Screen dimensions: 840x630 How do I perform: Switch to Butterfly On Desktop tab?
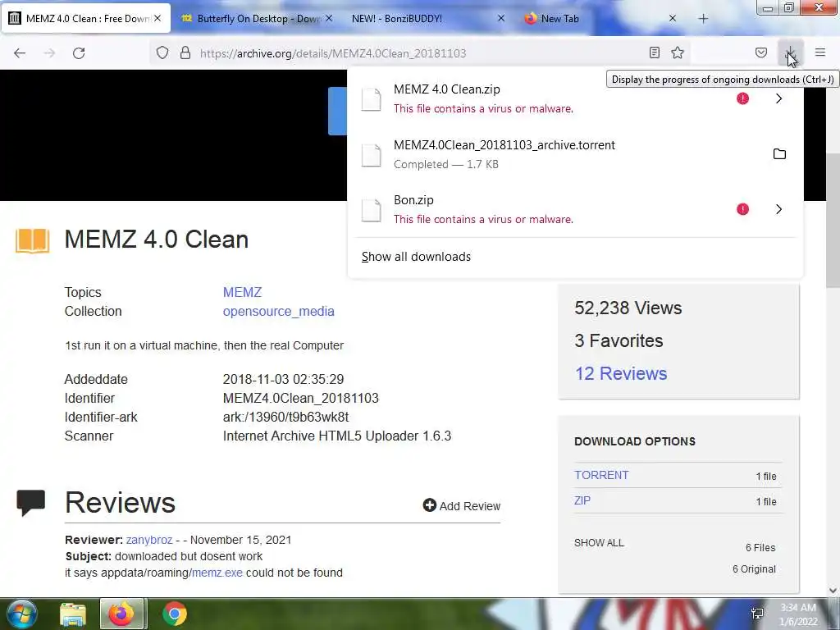pyautogui.click(x=257, y=19)
